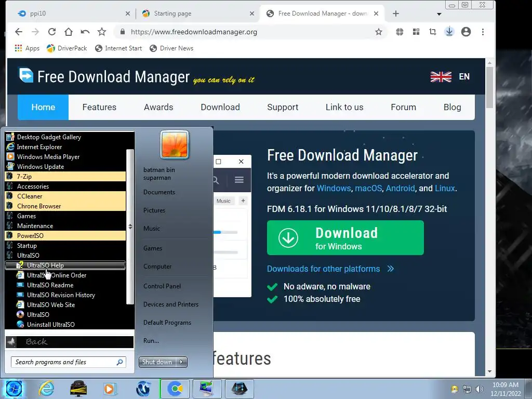
Task: Click the Shut down button
Action: [157, 362]
